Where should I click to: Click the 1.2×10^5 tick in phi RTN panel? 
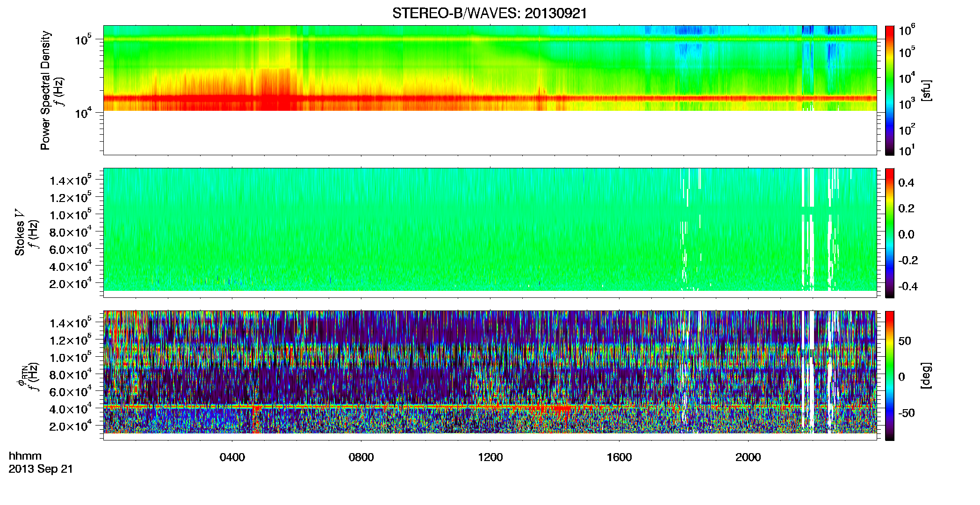(71, 340)
